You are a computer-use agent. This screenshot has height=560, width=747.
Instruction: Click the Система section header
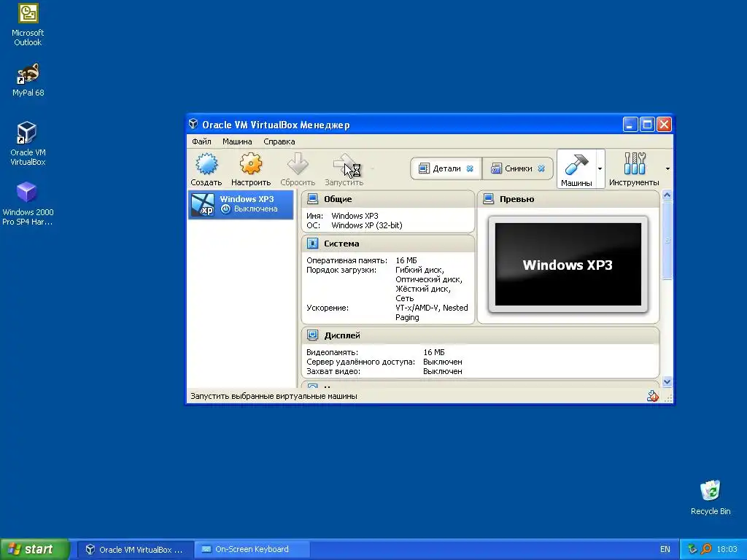(x=388, y=244)
